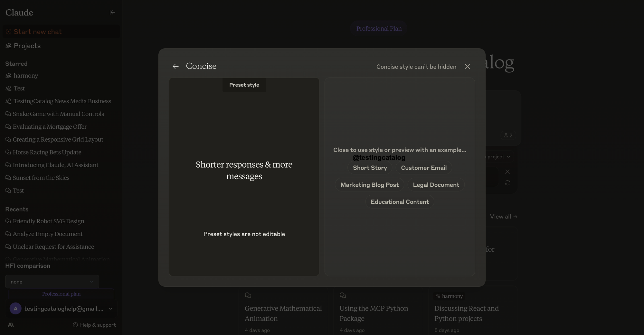Screen dimensions: 644x335
Task: Click the Claude logo in the sidebar
Action: [19, 13]
